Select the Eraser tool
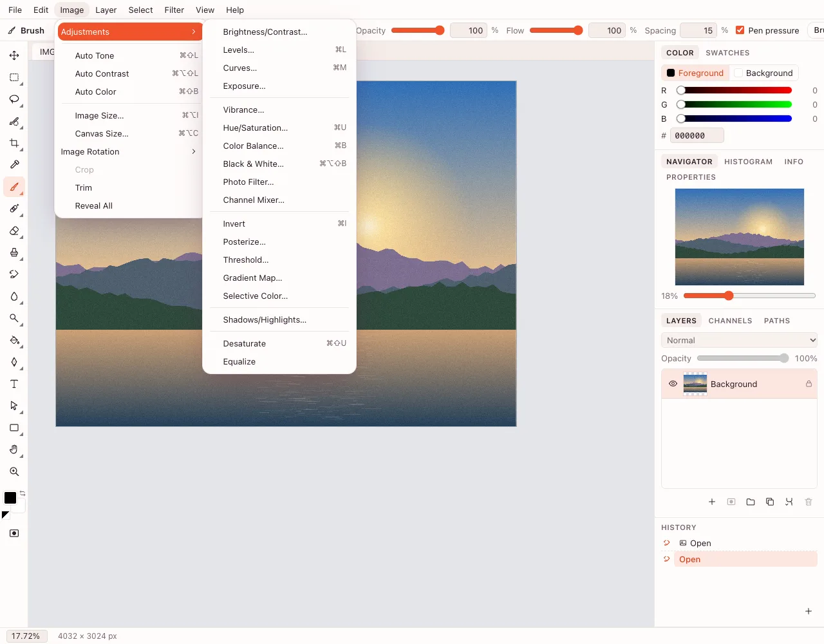Viewport: 824px width, 644px height. [14, 231]
